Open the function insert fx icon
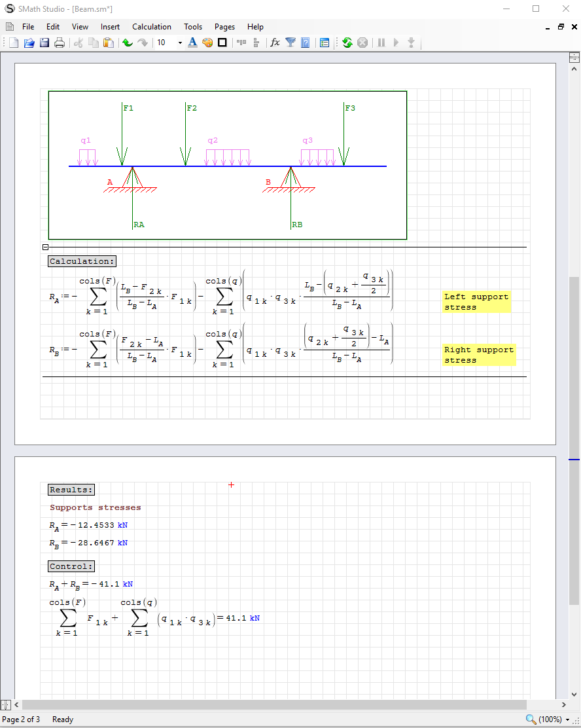581x728 pixels. pyautogui.click(x=275, y=43)
